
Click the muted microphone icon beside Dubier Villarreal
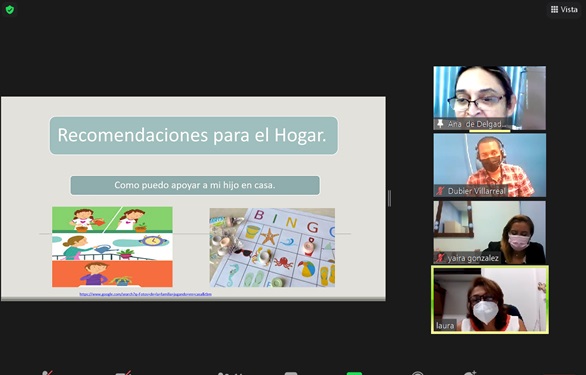[x=440, y=191]
